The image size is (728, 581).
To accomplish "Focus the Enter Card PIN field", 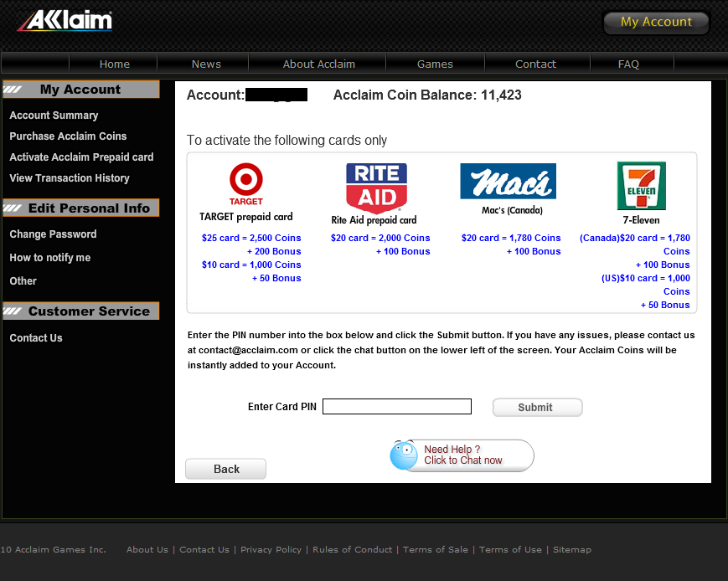I will [397, 407].
